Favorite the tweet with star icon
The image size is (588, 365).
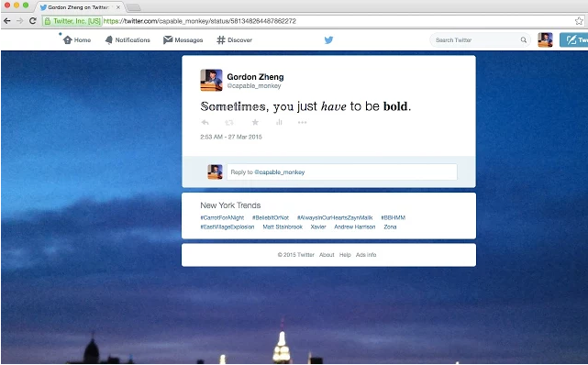click(255, 122)
